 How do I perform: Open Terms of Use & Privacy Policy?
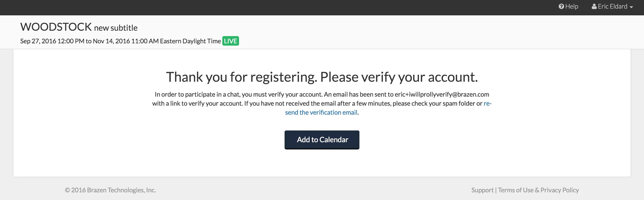pyautogui.click(x=538, y=190)
